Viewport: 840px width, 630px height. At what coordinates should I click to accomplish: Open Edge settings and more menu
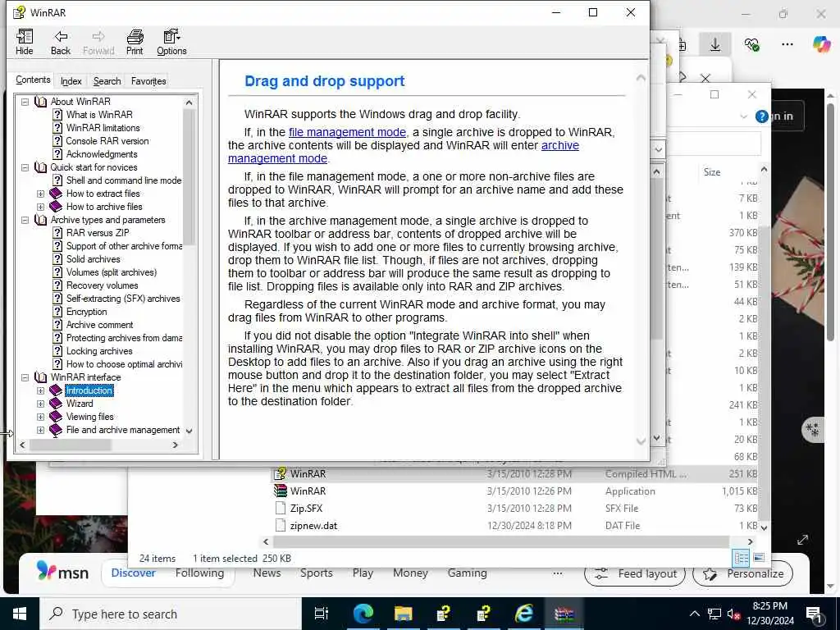[x=787, y=44]
